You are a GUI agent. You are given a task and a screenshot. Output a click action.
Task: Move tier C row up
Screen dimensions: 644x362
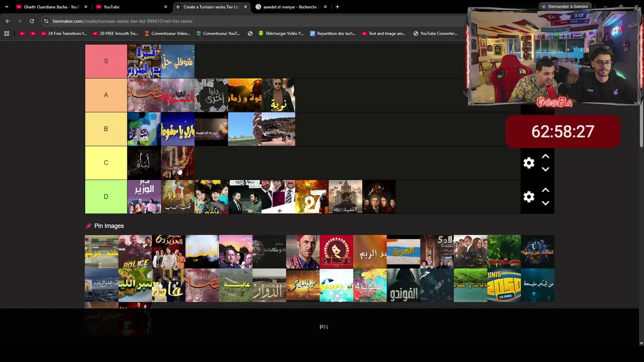click(x=545, y=156)
